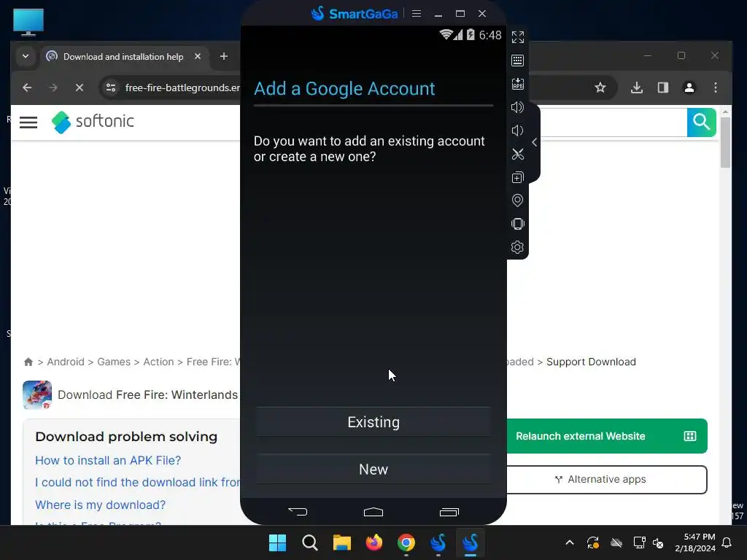Click the SmartGaGa logo in title bar

[x=355, y=13]
